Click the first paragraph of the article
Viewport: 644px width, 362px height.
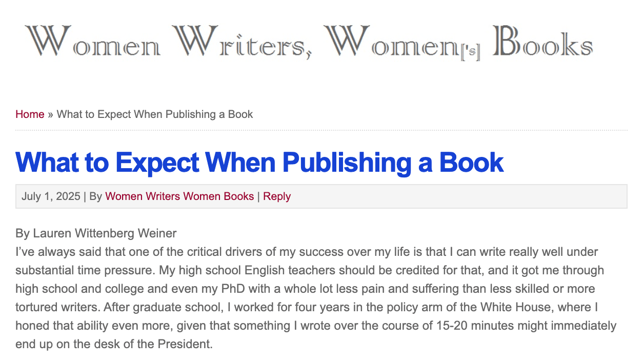pos(308,297)
